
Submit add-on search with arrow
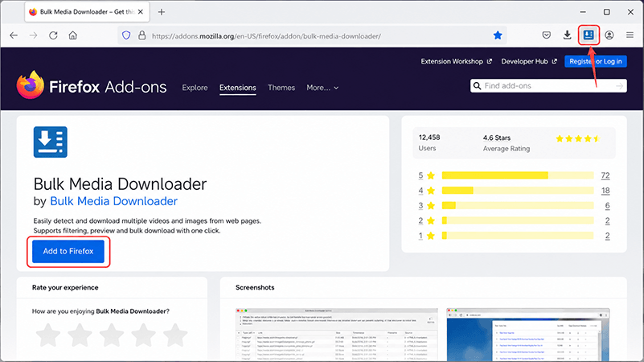click(619, 85)
